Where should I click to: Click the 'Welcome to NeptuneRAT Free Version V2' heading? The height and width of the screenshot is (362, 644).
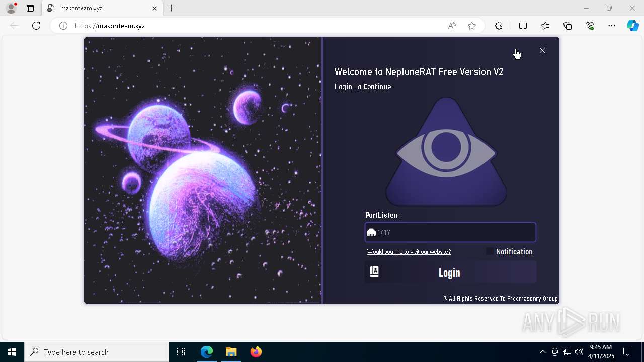419,72
